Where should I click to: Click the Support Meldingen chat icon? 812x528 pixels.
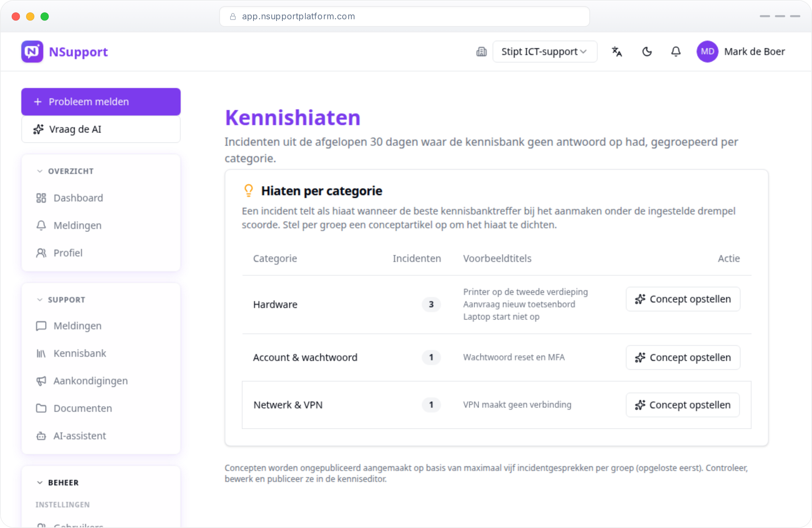pos(41,326)
